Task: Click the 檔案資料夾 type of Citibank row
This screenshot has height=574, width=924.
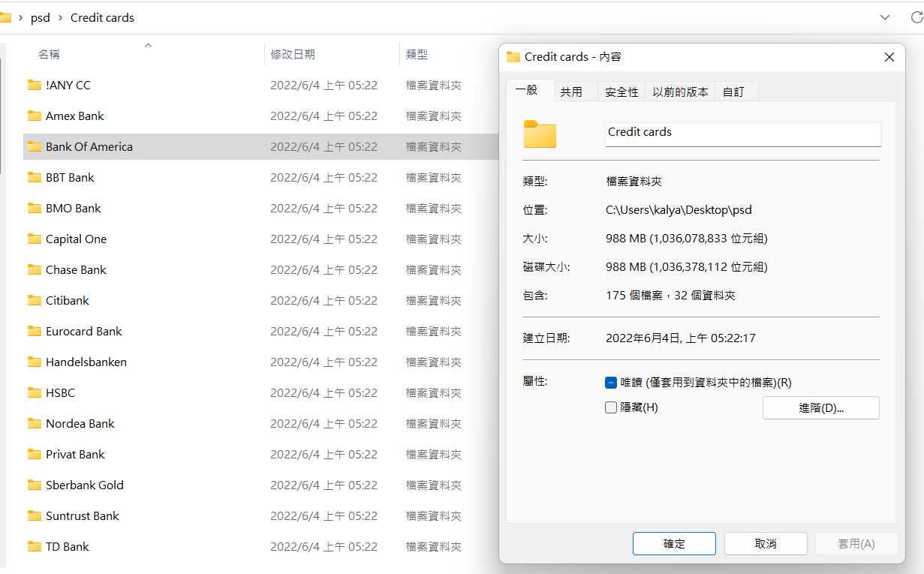Action: point(433,300)
